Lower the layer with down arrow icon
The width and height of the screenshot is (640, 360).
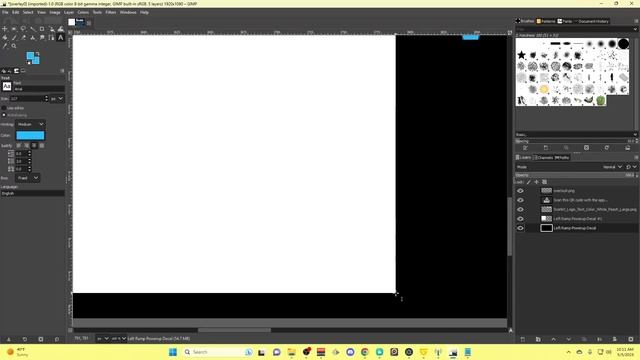click(569, 339)
